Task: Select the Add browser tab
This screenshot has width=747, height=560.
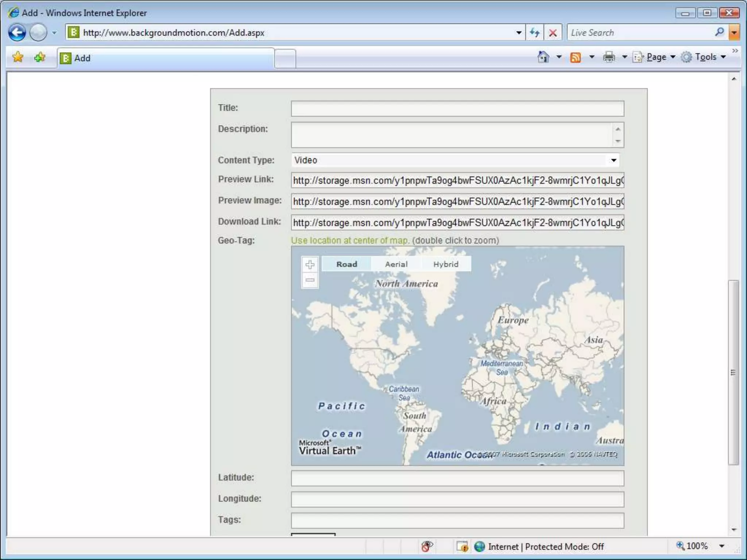Action: pos(166,58)
